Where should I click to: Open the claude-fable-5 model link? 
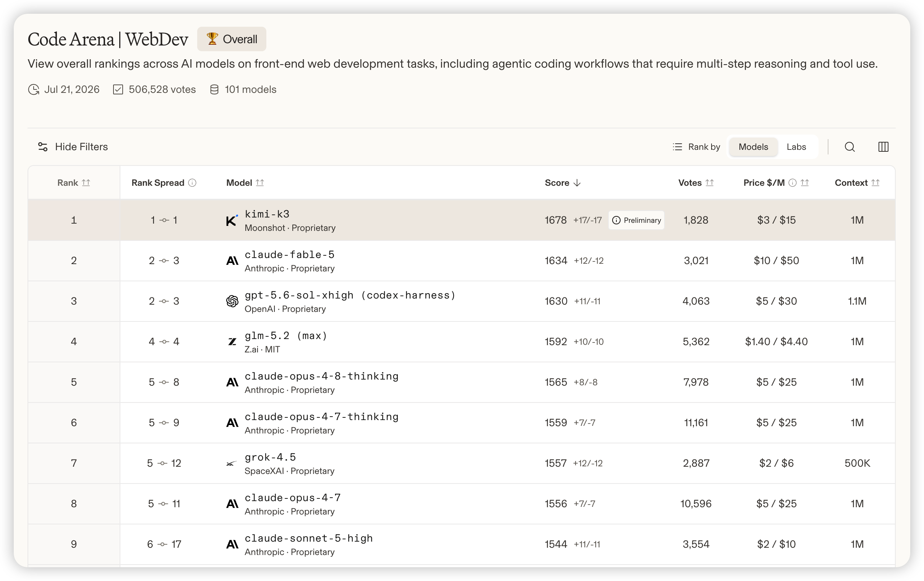point(290,255)
